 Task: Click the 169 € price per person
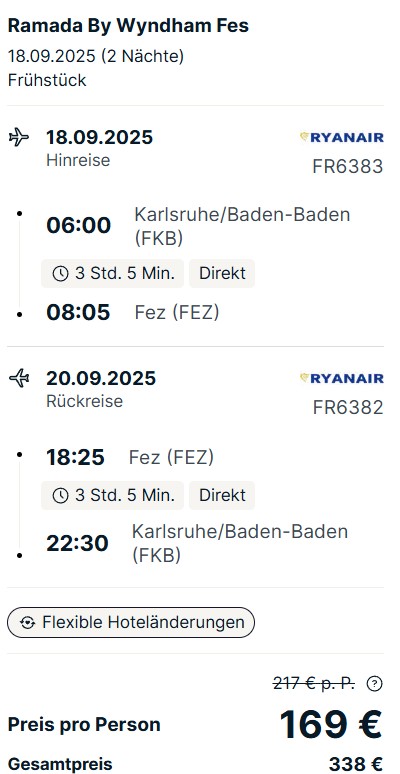click(x=331, y=724)
